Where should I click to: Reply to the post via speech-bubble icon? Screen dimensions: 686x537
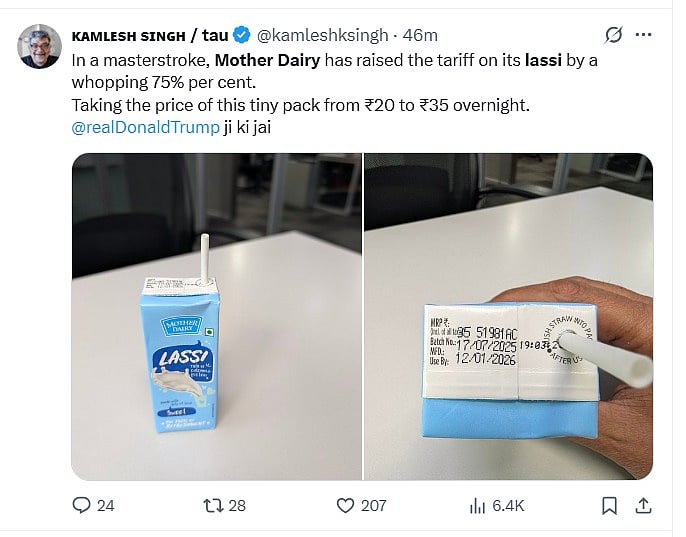[82, 505]
